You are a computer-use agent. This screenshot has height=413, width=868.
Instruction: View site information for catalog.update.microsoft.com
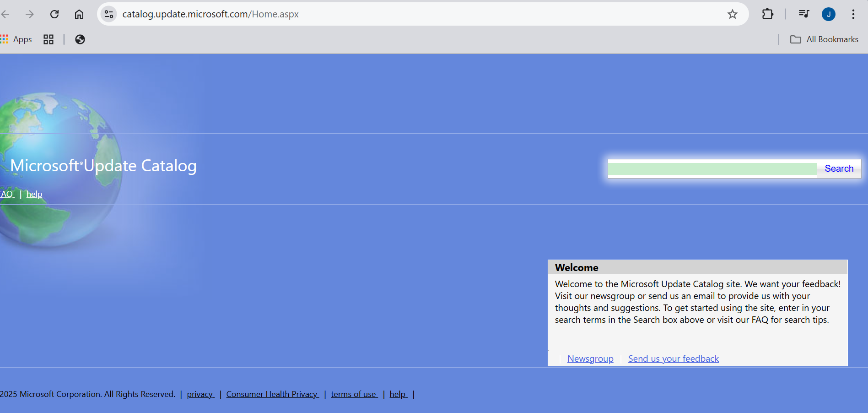tap(108, 14)
